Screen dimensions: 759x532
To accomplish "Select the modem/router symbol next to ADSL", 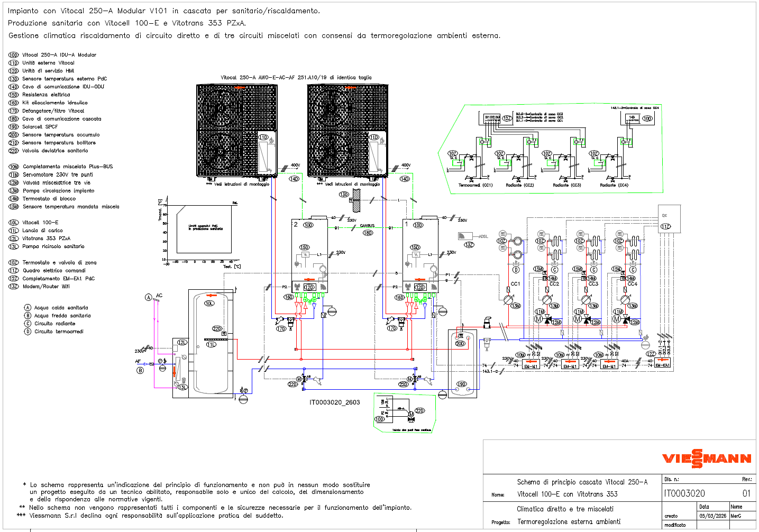I will pos(465,236).
